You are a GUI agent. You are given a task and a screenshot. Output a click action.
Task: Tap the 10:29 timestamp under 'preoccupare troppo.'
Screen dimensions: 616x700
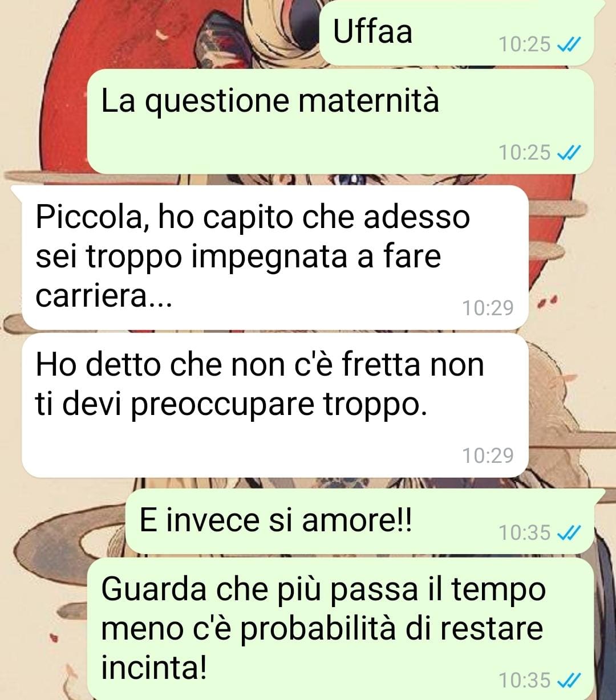pyautogui.click(x=488, y=455)
